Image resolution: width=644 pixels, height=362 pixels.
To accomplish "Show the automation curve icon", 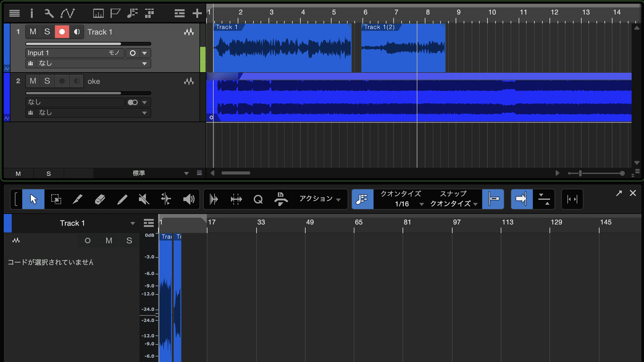I will [67, 13].
